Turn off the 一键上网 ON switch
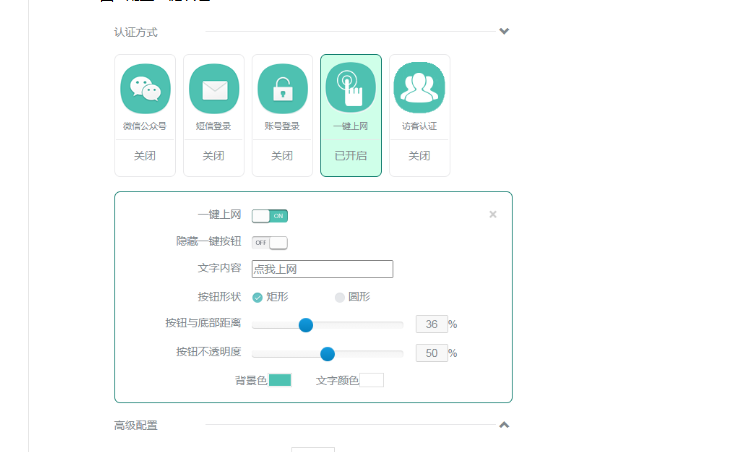The width and height of the screenshot is (732, 452). (269, 215)
